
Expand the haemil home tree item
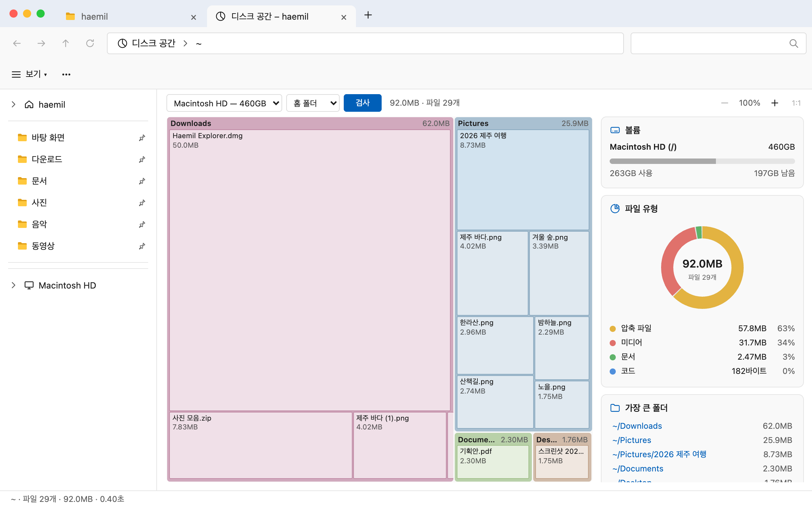[x=14, y=104]
